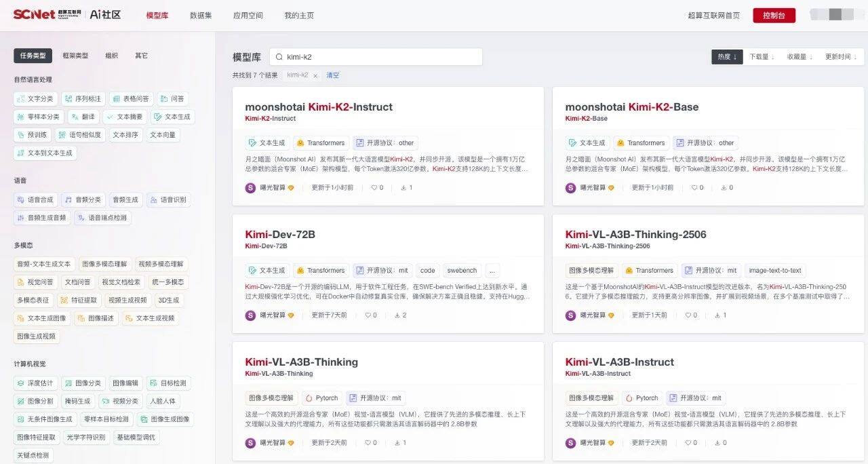Select the 任务类型 filter tab
This screenshot has width=868, height=464.
pyautogui.click(x=33, y=56)
